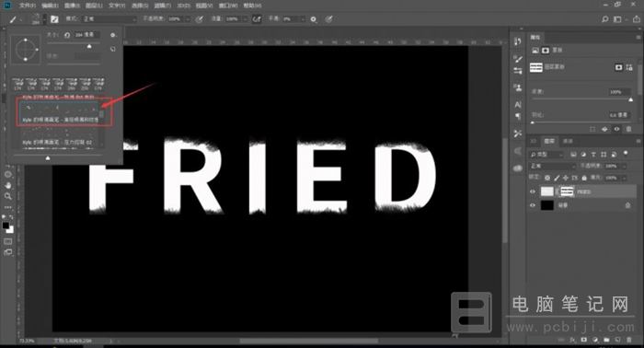Toggle the Brush Settings panel
The height and width of the screenshot is (348, 644).
(54, 19)
